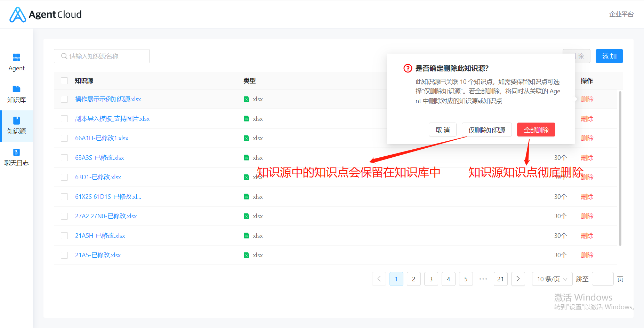Click 删除 for 61X2S 61D1S row
This screenshot has width=644, height=328.
pos(587,197)
